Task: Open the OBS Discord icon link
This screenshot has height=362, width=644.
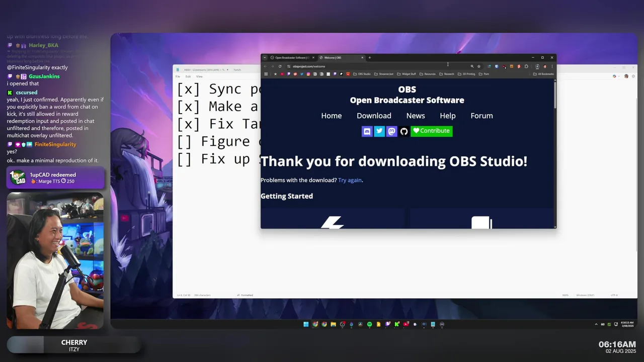Action: [367, 131]
